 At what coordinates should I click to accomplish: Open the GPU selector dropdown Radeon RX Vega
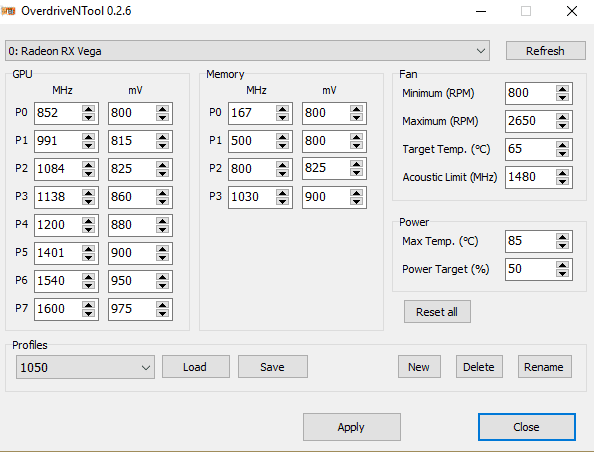(x=247, y=51)
